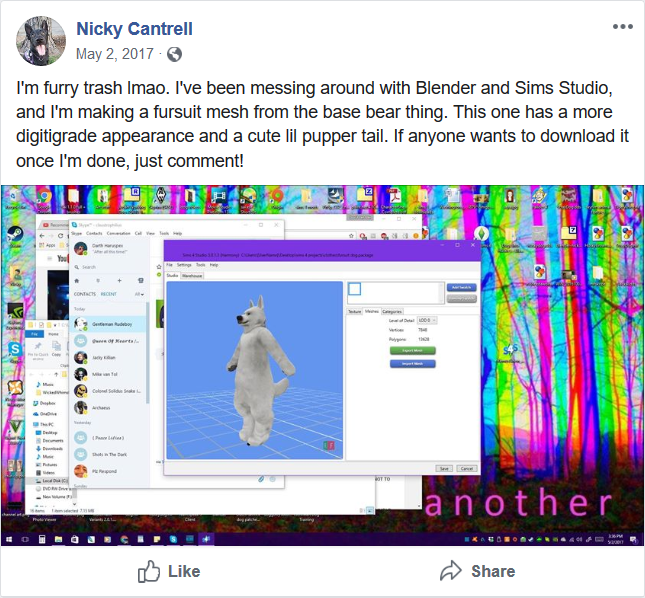
Task: Select the Mike van Tol conversation
Action: click(108, 374)
